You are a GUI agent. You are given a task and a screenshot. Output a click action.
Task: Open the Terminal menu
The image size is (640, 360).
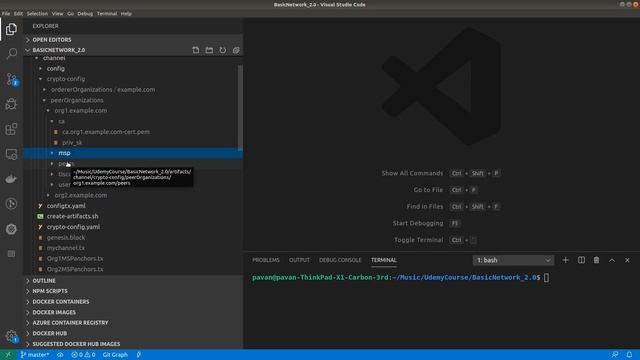[x=107, y=13]
